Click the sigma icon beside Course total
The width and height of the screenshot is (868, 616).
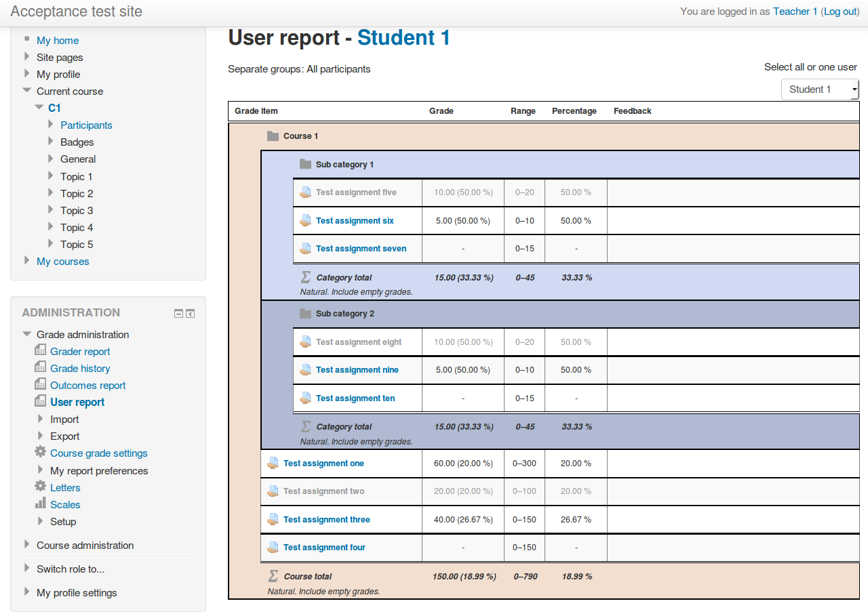(273, 576)
